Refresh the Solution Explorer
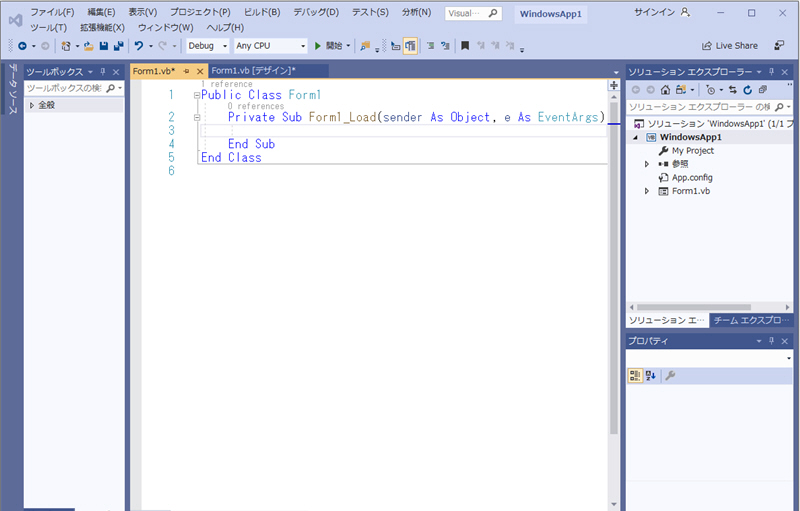This screenshot has width=800, height=511. tap(747, 90)
